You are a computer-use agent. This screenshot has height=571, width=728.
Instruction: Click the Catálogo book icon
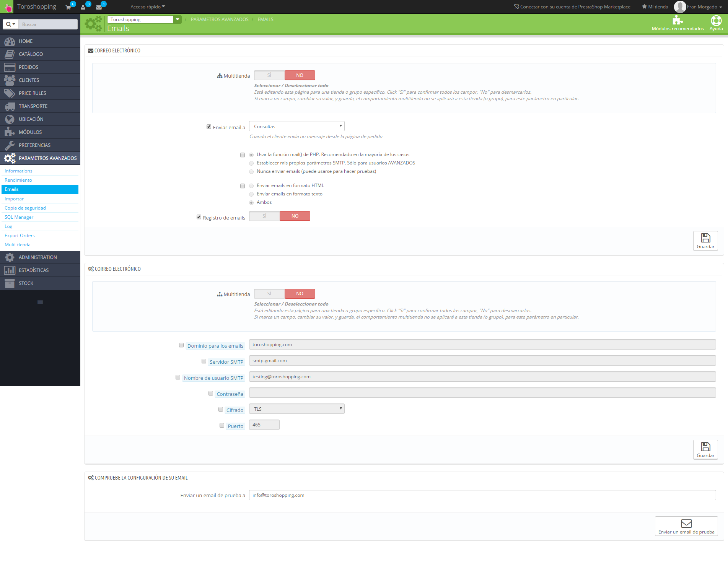click(x=10, y=54)
